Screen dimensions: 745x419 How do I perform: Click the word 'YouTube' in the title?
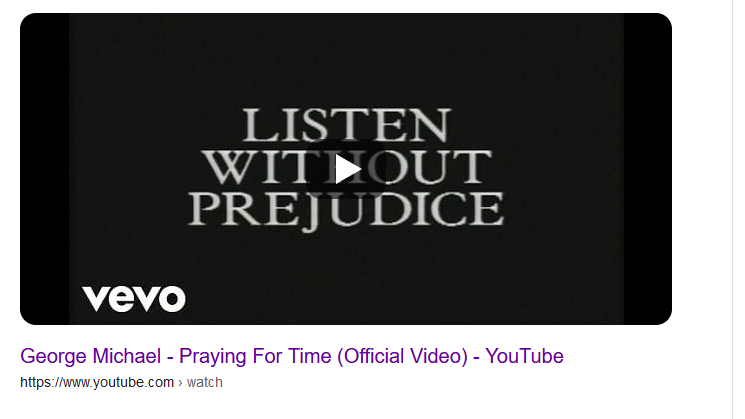tap(525, 356)
